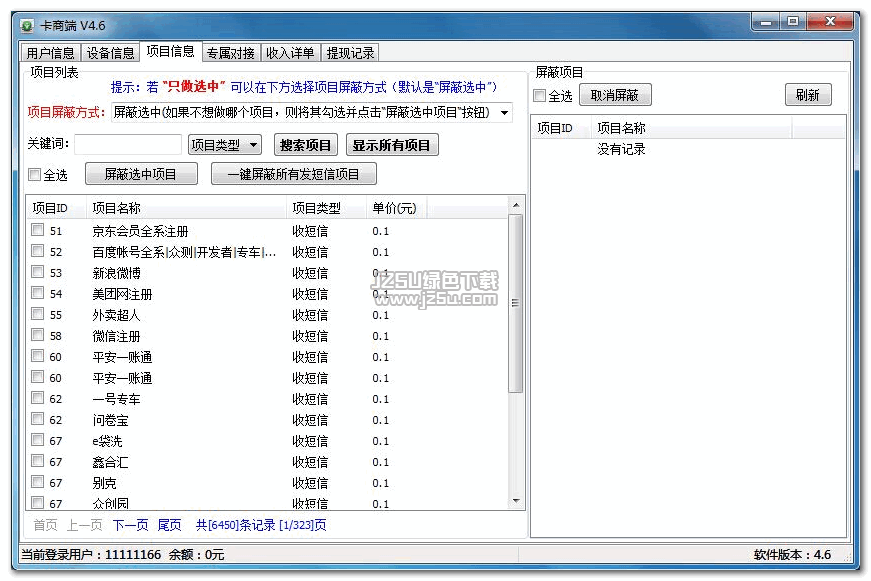Click the 屏蔽选中项目 button
871x581 pixels.
pyautogui.click(x=141, y=174)
